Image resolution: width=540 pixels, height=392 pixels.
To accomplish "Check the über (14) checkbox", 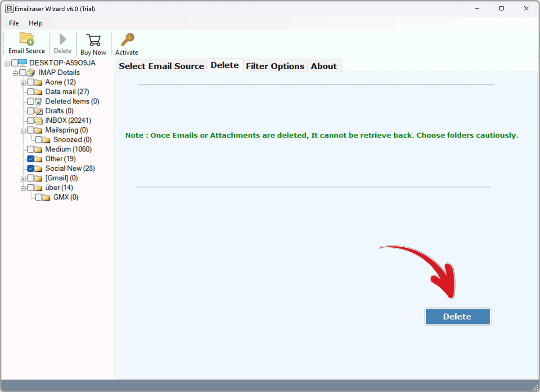I will pos(31,187).
